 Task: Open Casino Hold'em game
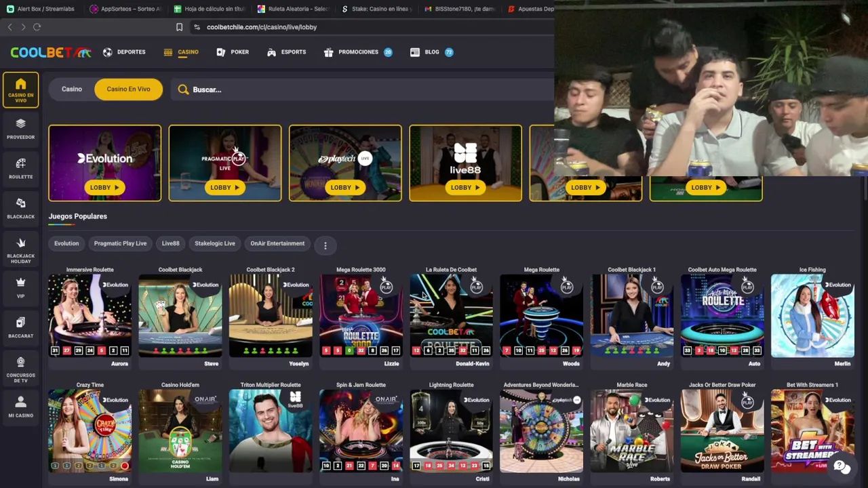click(x=180, y=431)
